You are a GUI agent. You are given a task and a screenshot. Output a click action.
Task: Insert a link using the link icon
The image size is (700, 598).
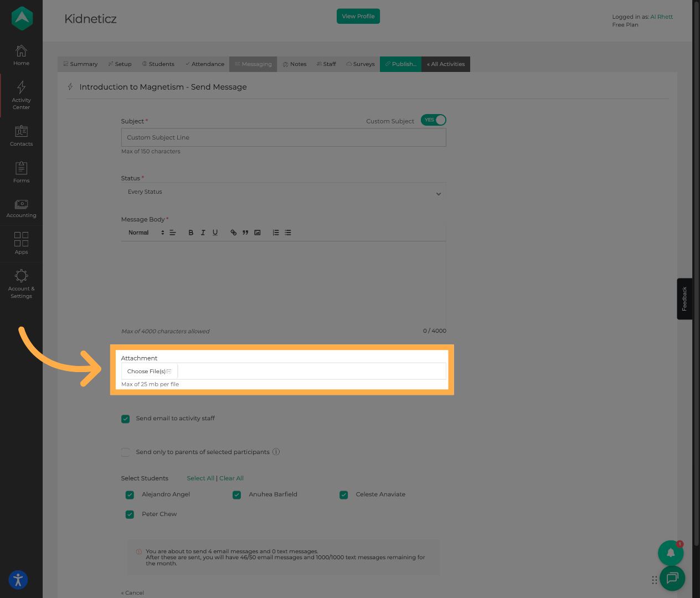[x=234, y=233]
